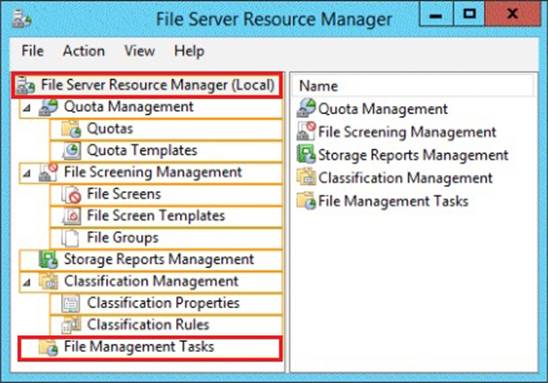This screenshot has width=548, height=383.
Task: Click the File Server Resource Manager (Local) root icon
Action: 26,85
